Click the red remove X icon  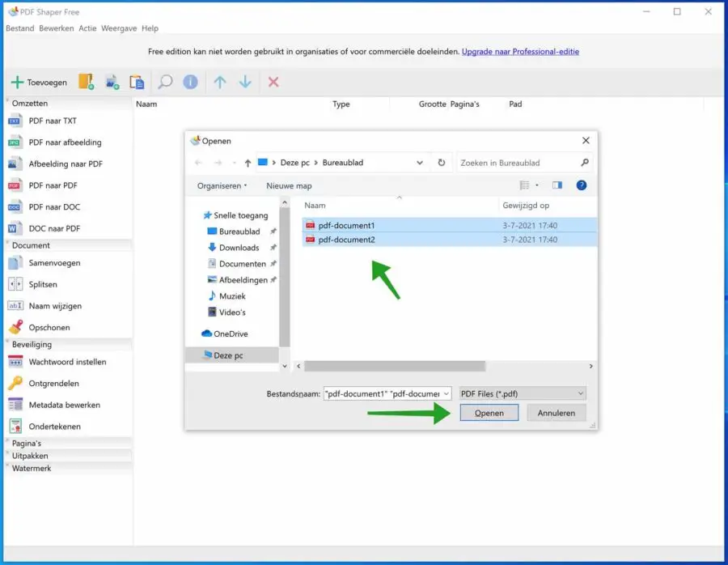[x=273, y=83]
